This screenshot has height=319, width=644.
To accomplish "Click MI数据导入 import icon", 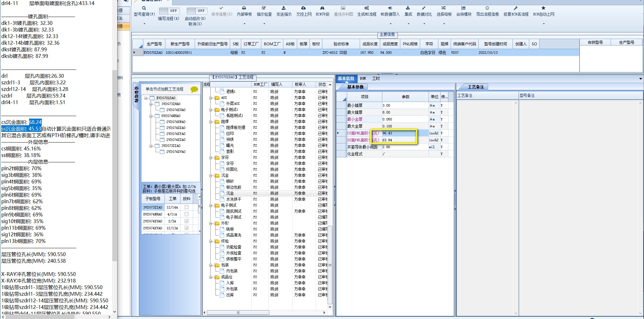I will (390, 8).
